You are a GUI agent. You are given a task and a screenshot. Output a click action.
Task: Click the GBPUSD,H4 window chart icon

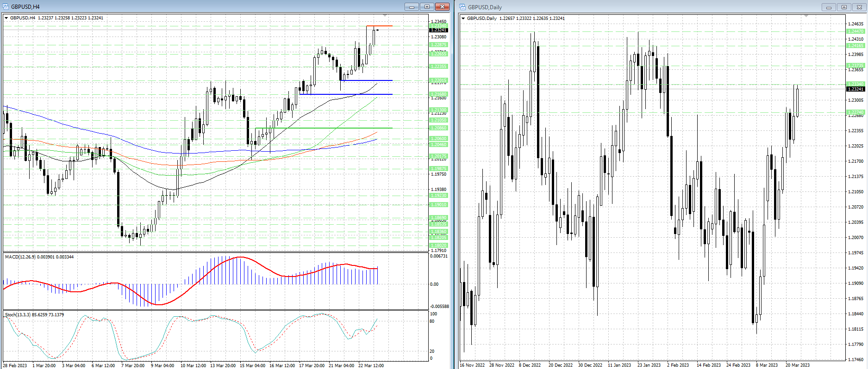pyautogui.click(x=6, y=6)
